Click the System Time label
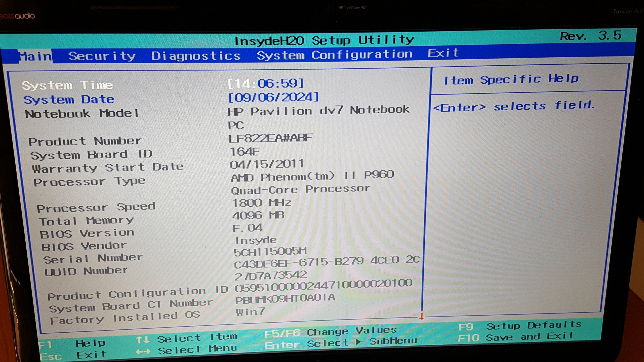Image resolution: width=644 pixels, height=362 pixels. 67,85
